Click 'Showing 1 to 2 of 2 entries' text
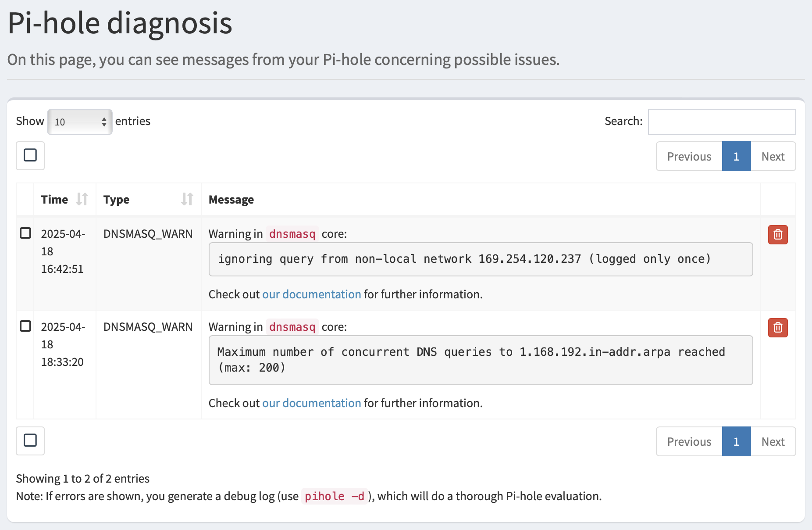This screenshot has width=812, height=530. pos(83,478)
